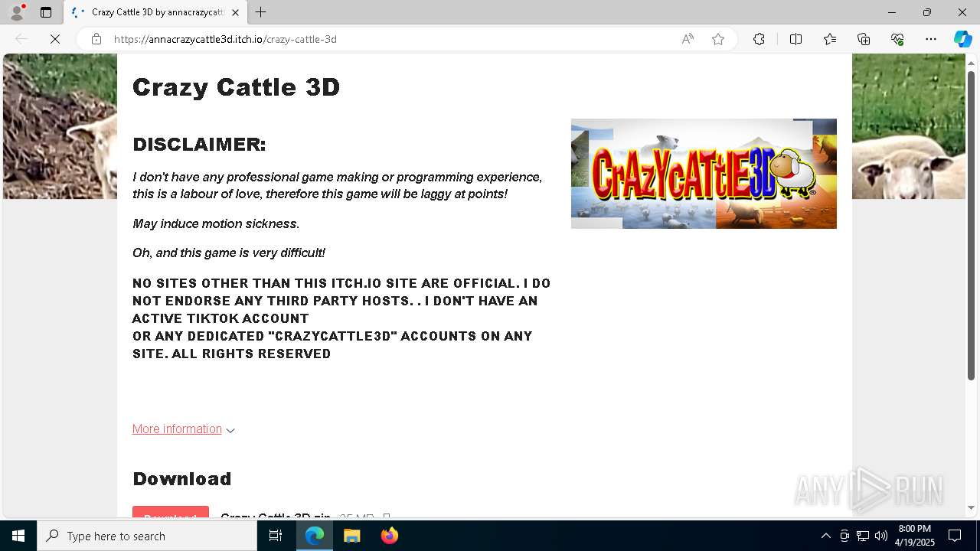Viewport: 980px width, 551px height.
Task: Activate Read aloud icon
Action: coord(688,39)
